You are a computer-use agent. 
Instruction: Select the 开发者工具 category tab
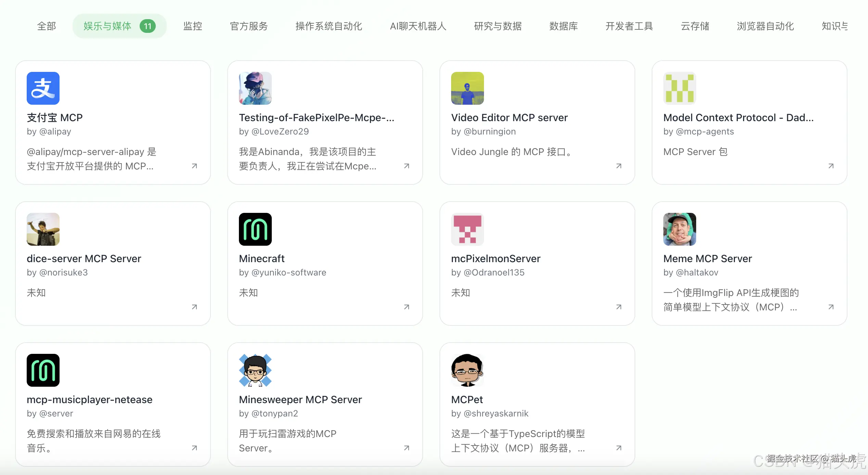click(x=629, y=26)
